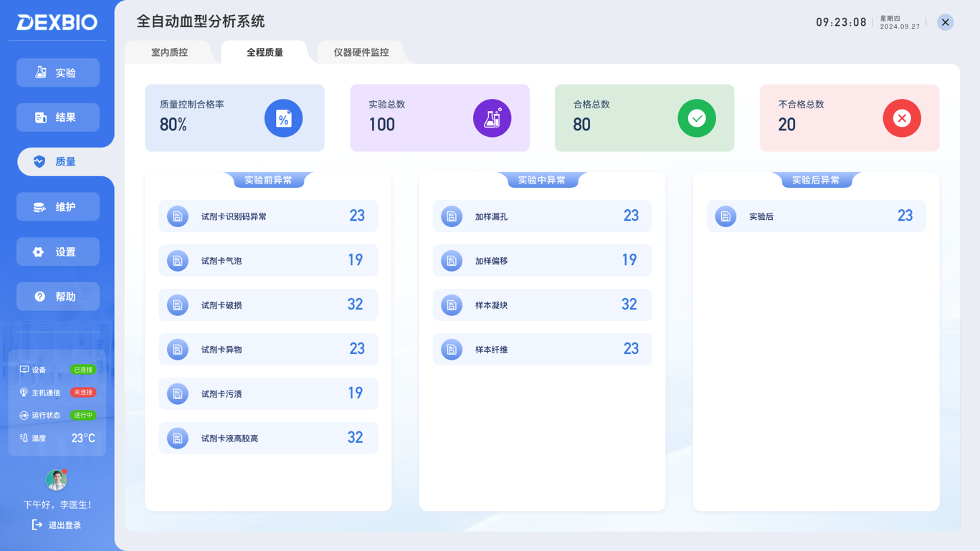Toggle the 进行中 badge beside 运行状态

[x=85, y=415]
